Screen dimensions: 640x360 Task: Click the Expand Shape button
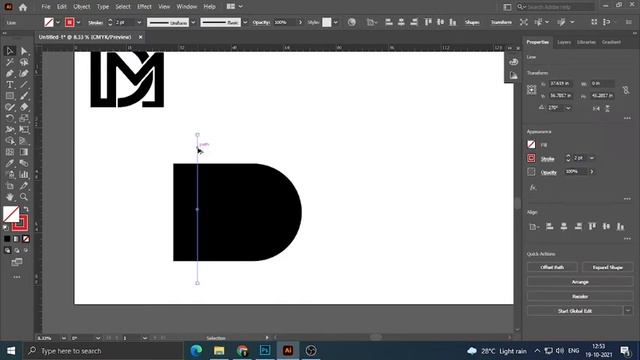click(x=607, y=267)
